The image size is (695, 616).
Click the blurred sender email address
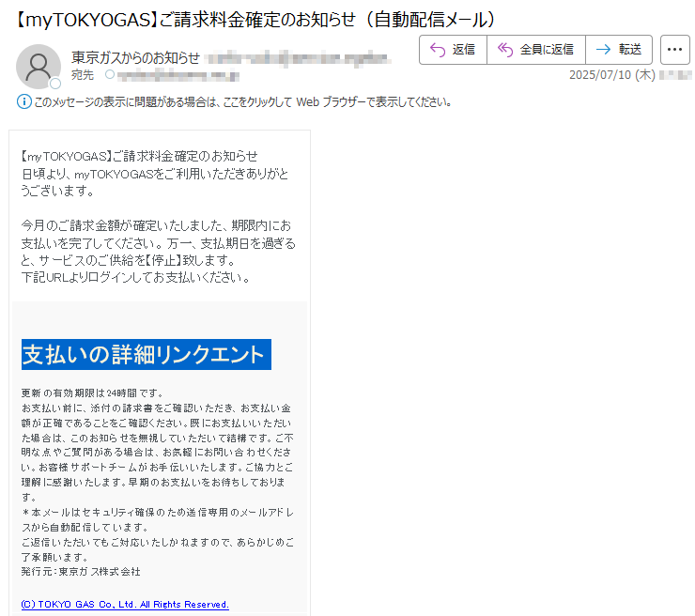(x=298, y=58)
